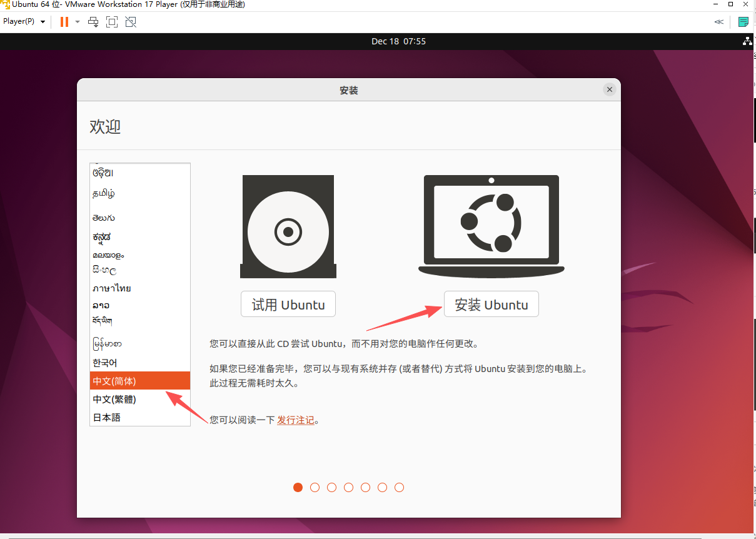Maximize the VMware Workstation Player window
Image resolution: width=756 pixels, height=539 pixels.
[x=730, y=4]
